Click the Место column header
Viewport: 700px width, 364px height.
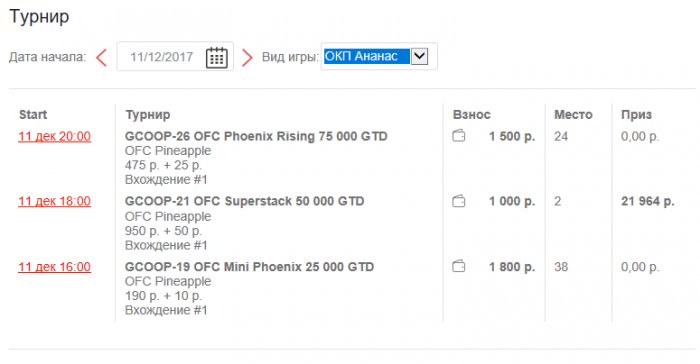tap(573, 115)
